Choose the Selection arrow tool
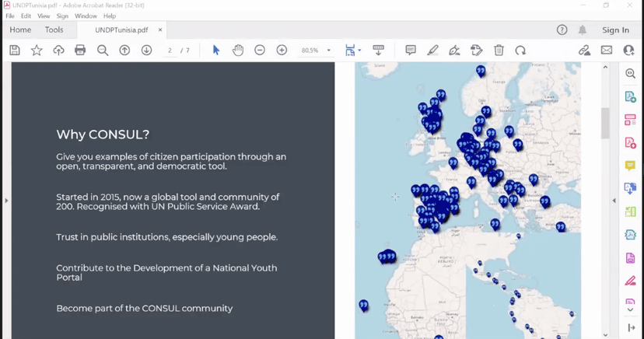 [x=216, y=51]
